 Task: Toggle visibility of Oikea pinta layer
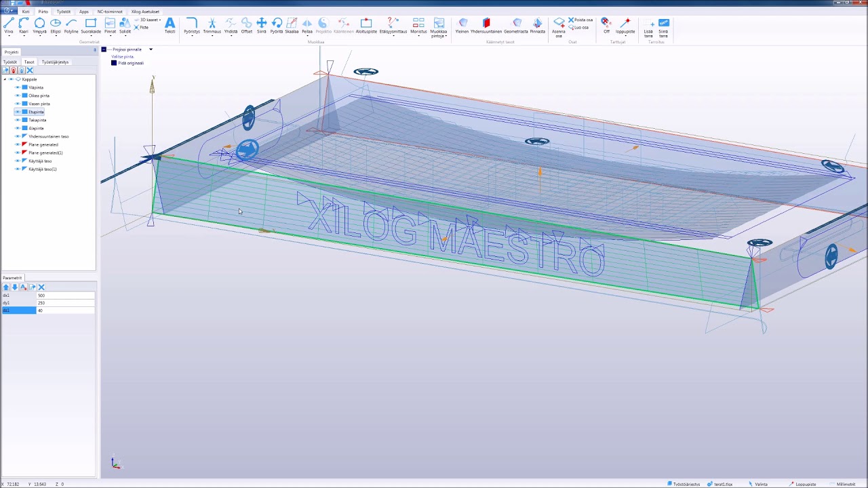18,96
